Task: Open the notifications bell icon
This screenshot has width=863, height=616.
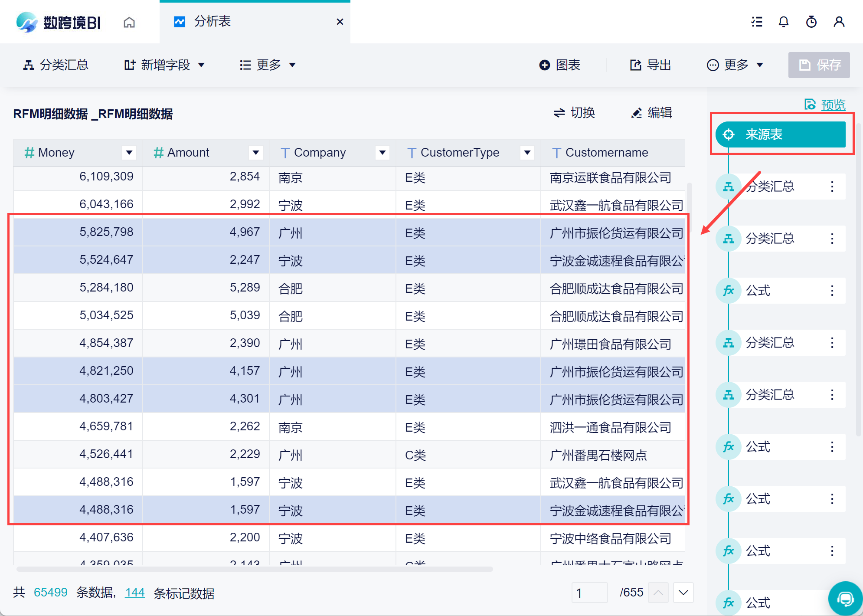Action: (x=783, y=22)
